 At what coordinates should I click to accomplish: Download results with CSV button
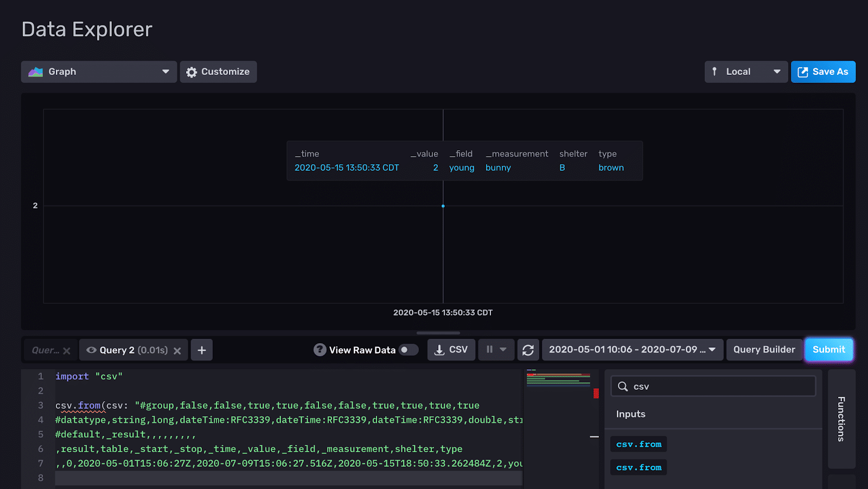click(451, 350)
